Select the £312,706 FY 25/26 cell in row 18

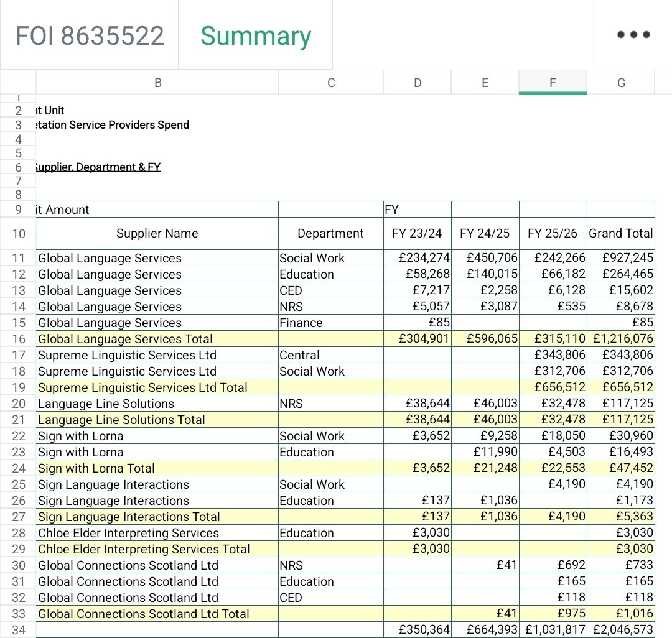(553, 371)
